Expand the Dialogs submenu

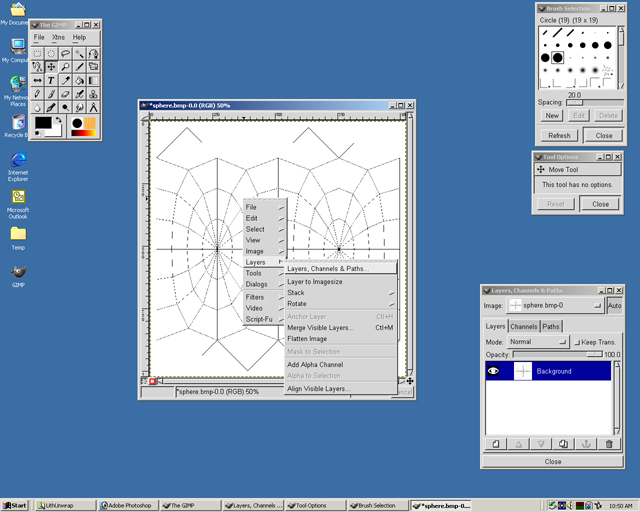click(264, 284)
